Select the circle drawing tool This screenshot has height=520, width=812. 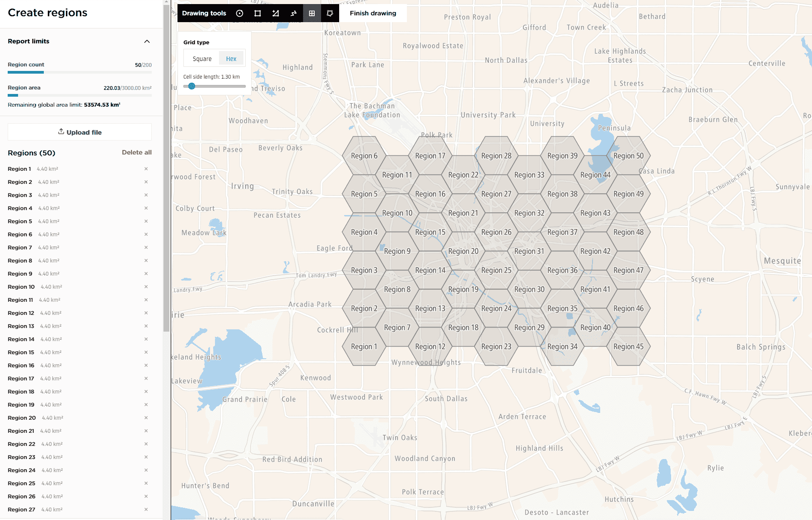click(240, 14)
